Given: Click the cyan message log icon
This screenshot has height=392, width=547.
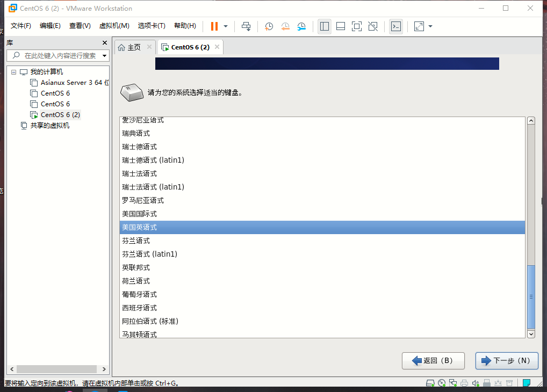Looking at the screenshot, I should (527, 383).
